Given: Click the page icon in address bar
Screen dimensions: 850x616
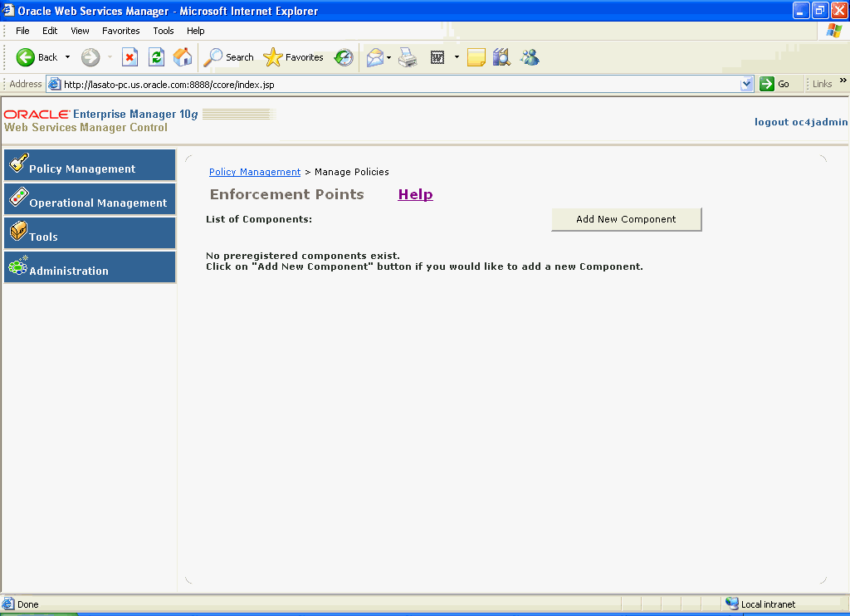Looking at the screenshot, I should [54, 84].
